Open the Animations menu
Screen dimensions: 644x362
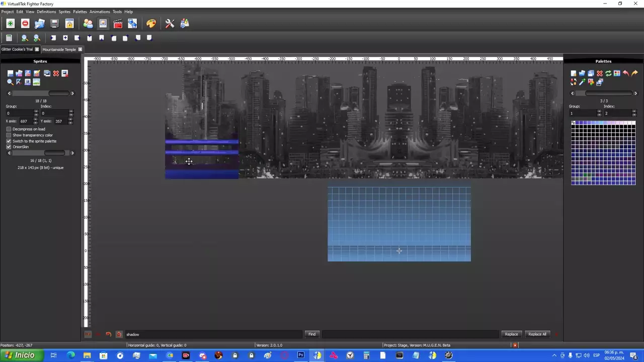click(x=100, y=12)
